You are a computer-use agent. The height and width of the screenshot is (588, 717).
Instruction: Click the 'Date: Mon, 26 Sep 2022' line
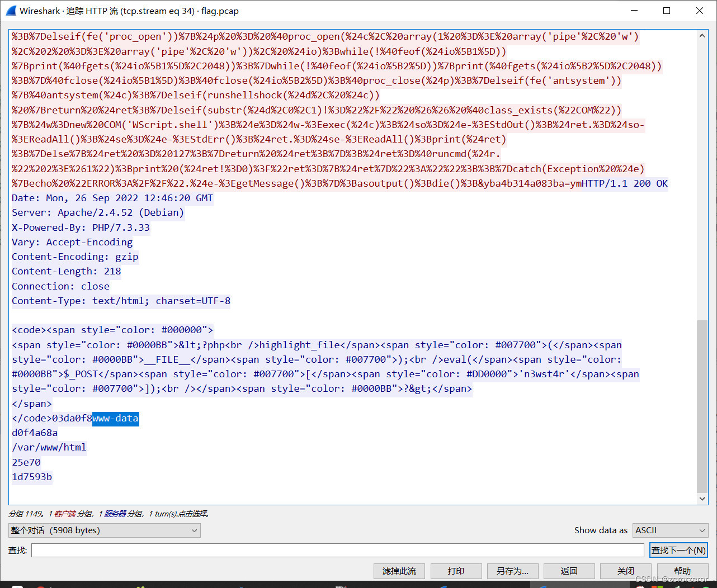[112, 198]
